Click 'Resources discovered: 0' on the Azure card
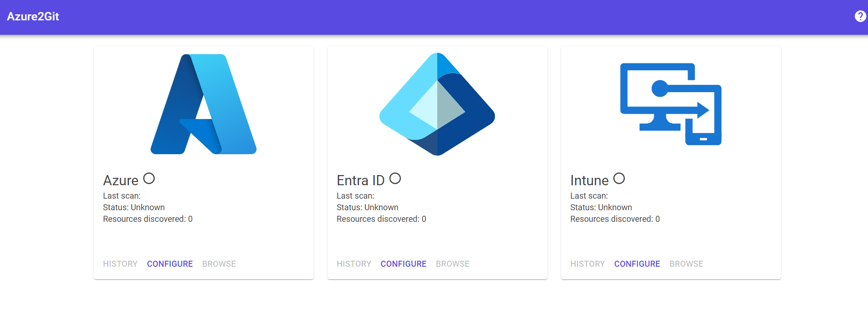This screenshot has width=868, height=326. point(148,219)
